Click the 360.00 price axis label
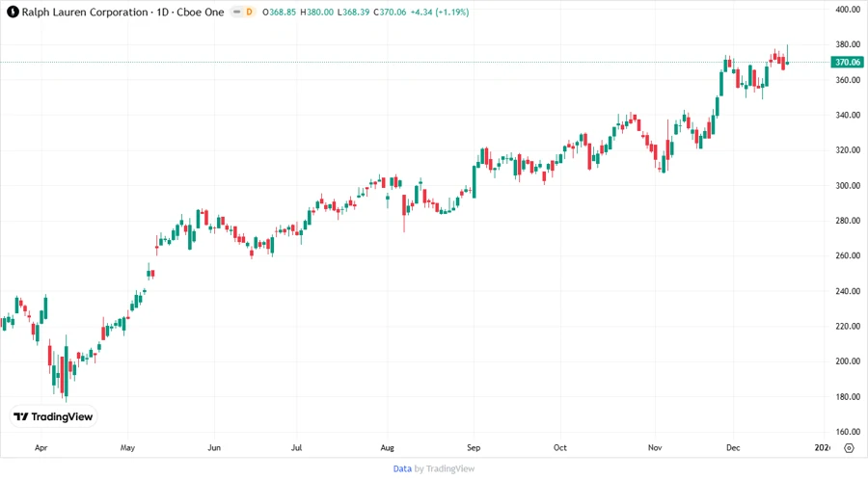 [848, 80]
